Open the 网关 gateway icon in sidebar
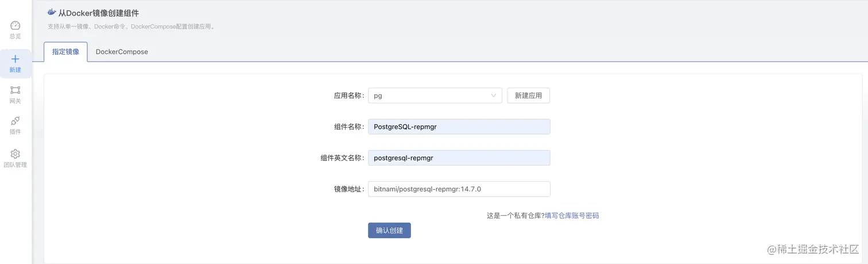Image resolution: width=868 pixels, height=264 pixels. click(15, 90)
